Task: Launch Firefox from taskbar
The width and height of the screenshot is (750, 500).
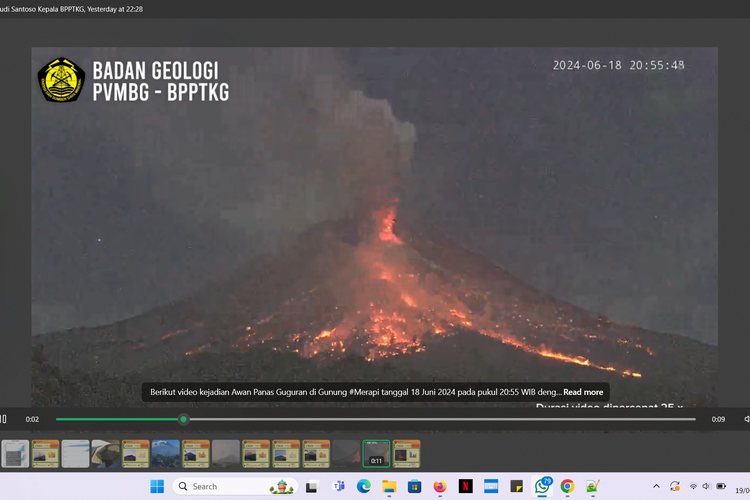Action: (x=440, y=487)
